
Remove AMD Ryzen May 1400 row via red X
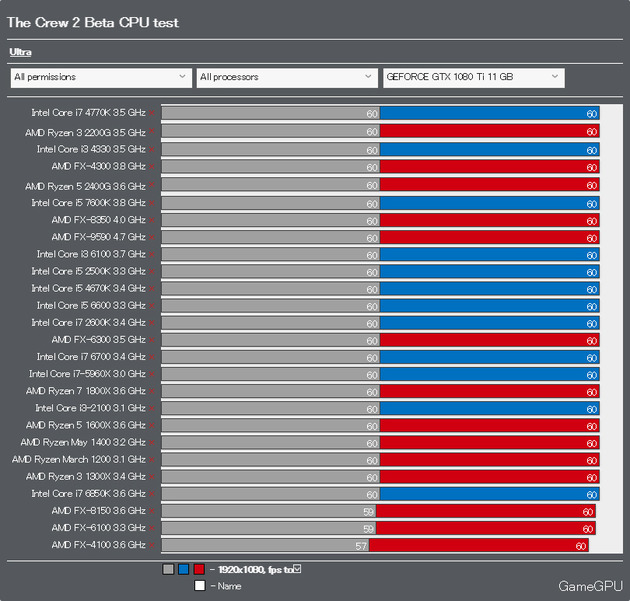pos(151,443)
